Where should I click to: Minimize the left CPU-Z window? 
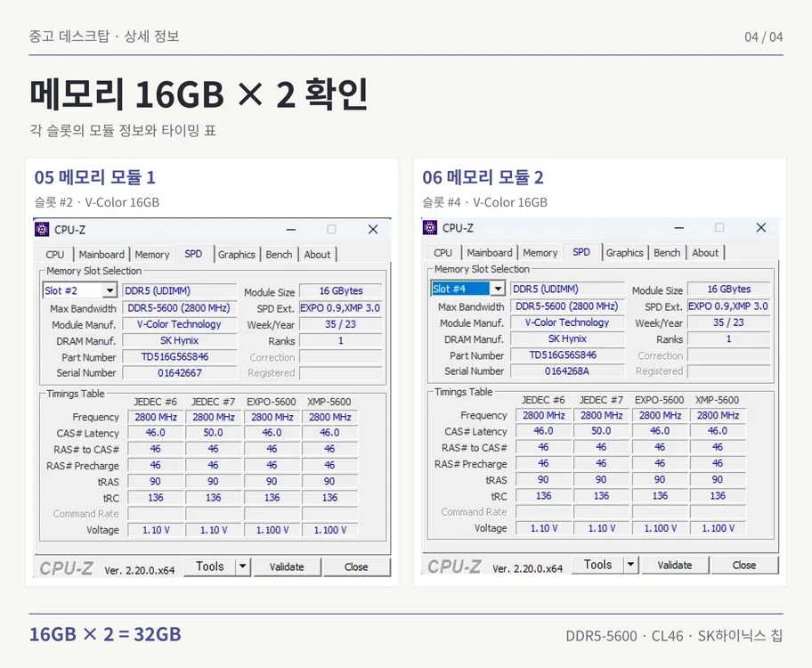291,229
